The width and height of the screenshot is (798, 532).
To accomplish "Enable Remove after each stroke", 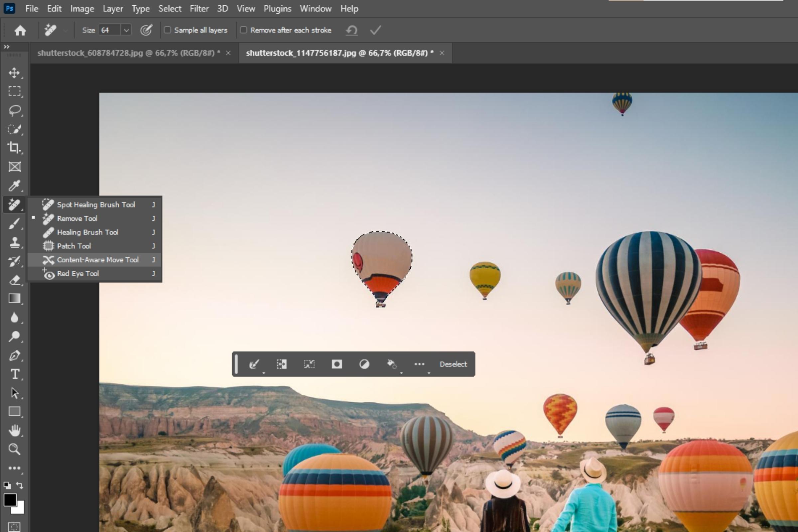I will pos(243,30).
